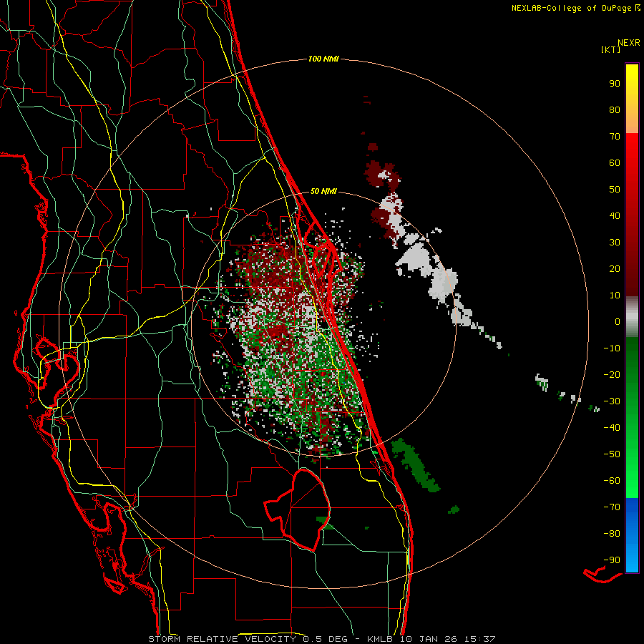Pick the gray zero-velocity segment of the color bar
644x644 pixels.
click(x=632, y=317)
